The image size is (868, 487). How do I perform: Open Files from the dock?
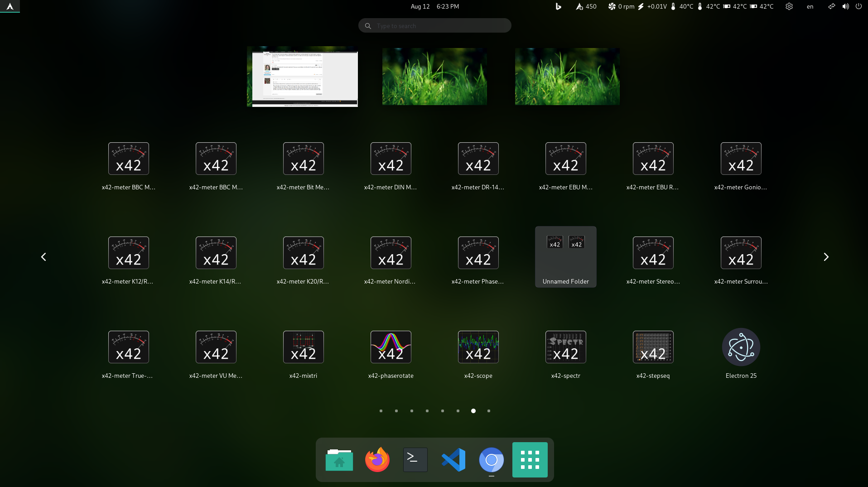[339, 460]
